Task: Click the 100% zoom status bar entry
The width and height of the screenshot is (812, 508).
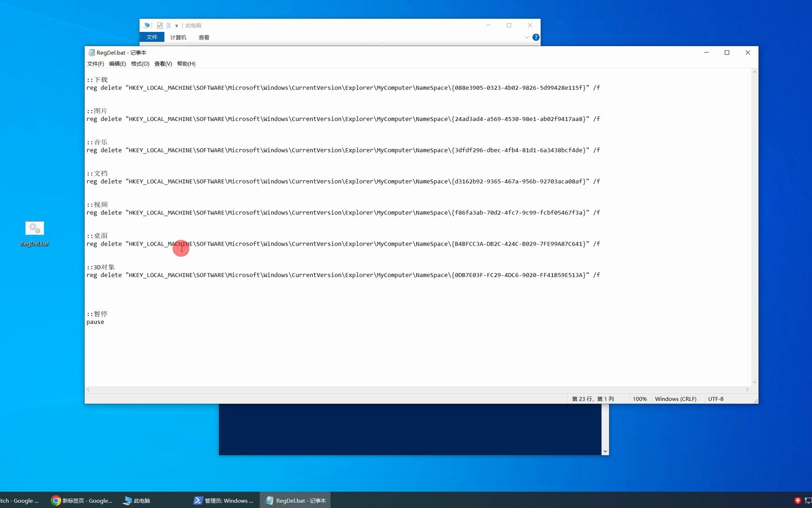Action: (x=640, y=399)
